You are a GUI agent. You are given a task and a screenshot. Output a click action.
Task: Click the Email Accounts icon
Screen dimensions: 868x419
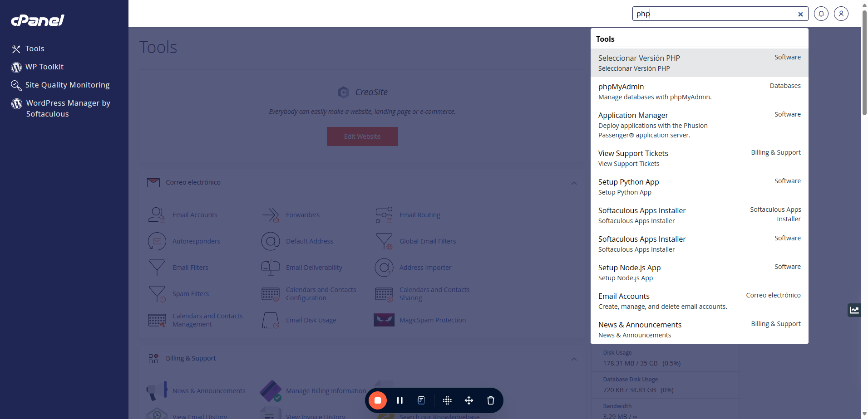click(157, 215)
